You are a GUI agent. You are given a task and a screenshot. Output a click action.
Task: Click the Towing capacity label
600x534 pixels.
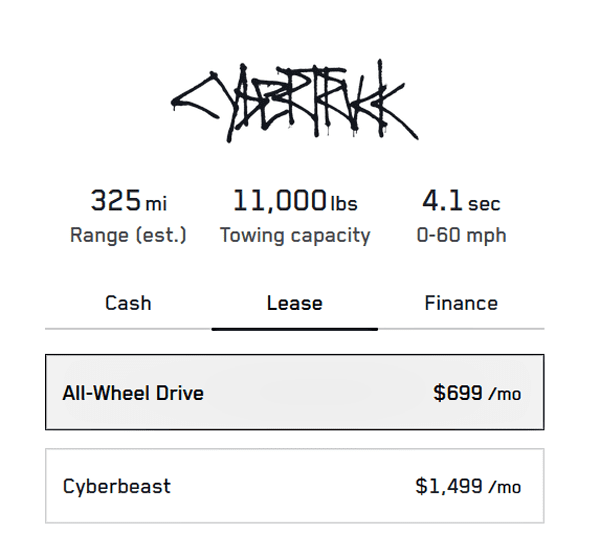pyautogui.click(x=295, y=236)
